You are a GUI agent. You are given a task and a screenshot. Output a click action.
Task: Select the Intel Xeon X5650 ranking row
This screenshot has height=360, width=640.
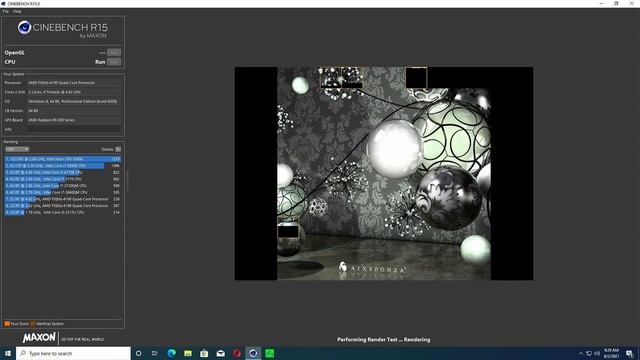62,159
